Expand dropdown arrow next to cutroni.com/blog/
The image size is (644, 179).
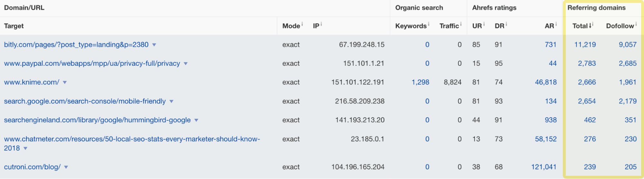click(66, 167)
